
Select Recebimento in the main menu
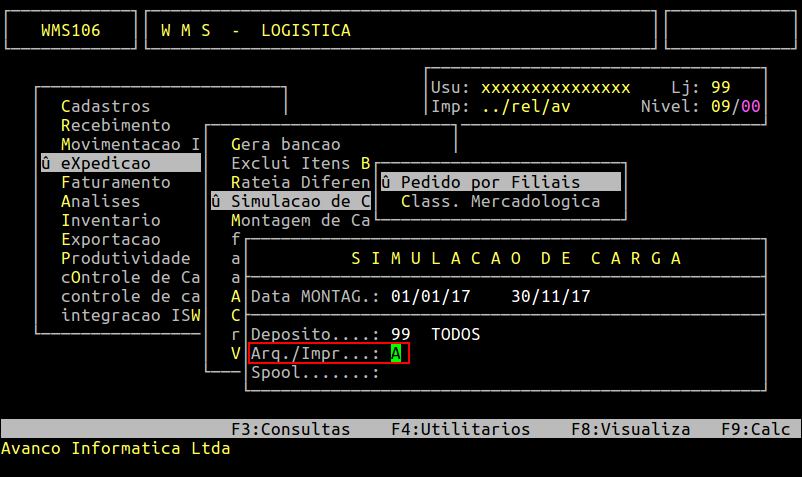(x=116, y=125)
